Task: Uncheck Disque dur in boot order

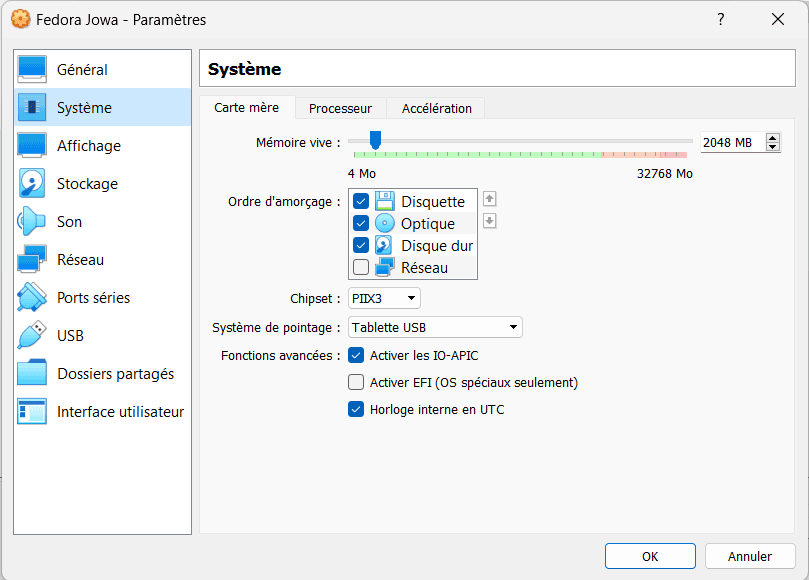Action: click(x=361, y=246)
